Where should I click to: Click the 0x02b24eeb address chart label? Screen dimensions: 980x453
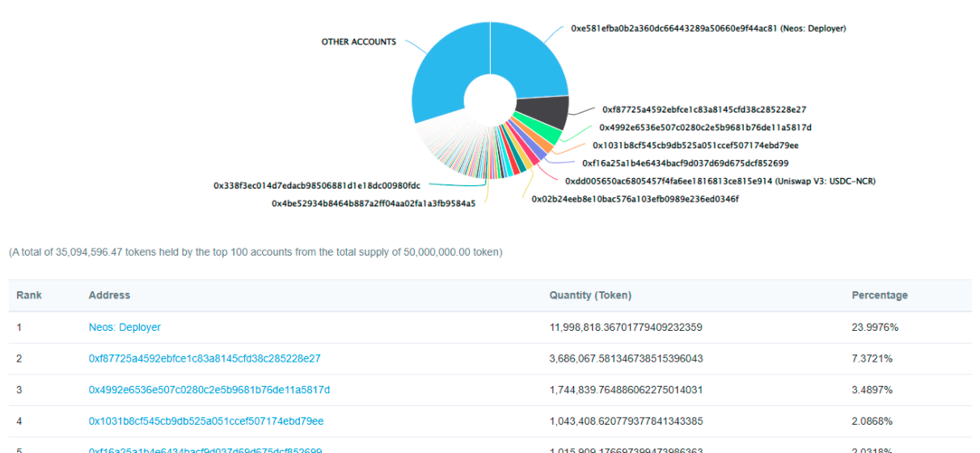[x=635, y=199]
